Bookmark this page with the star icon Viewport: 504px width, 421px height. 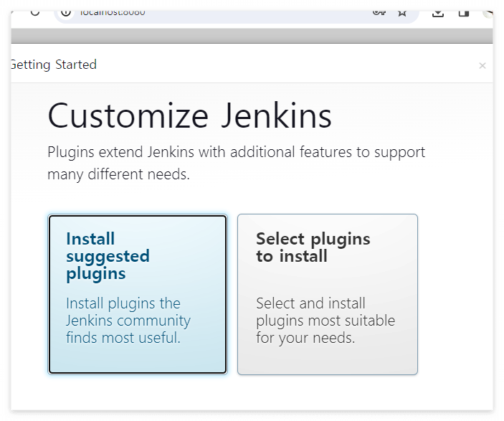pos(402,13)
